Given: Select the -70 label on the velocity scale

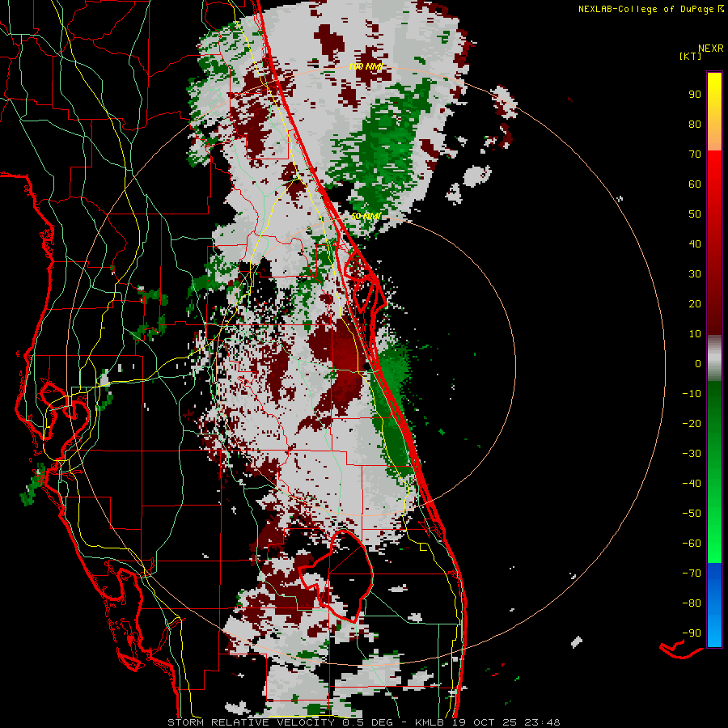Looking at the screenshot, I should [x=692, y=574].
